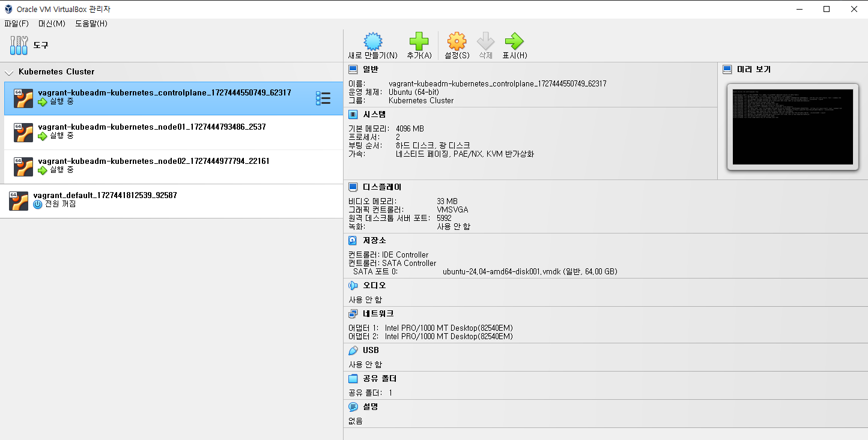This screenshot has height=440, width=868.
Task: Open the 파일(F) menu
Action: click(x=16, y=23)
